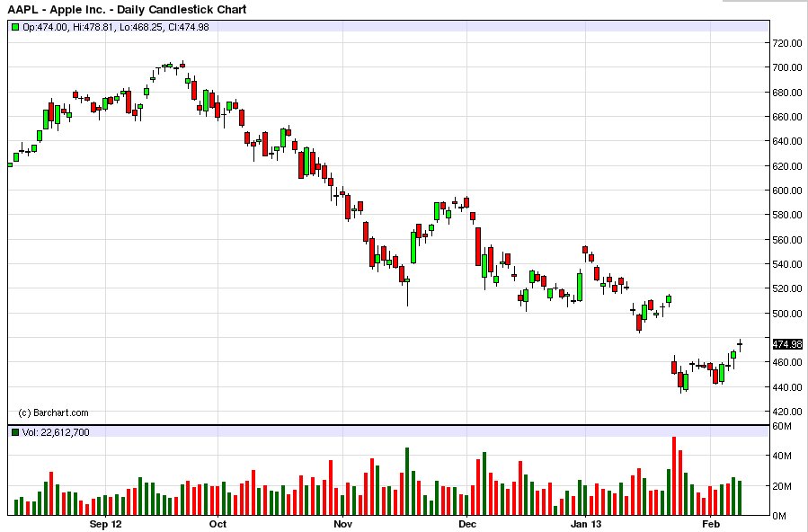The width and height of the screenshot is (808, 532).
Task: Click the 640.00 price axis label
Action: (786, 141)
